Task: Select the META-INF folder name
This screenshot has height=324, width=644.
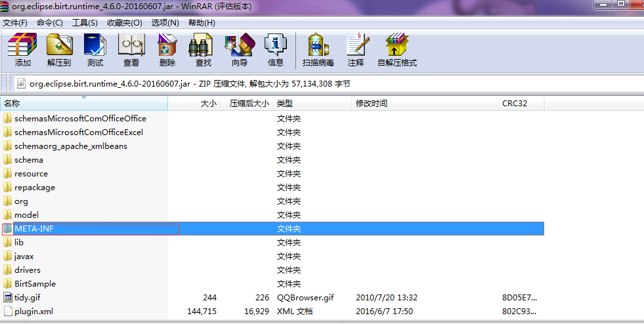Action: pos(34,229)
